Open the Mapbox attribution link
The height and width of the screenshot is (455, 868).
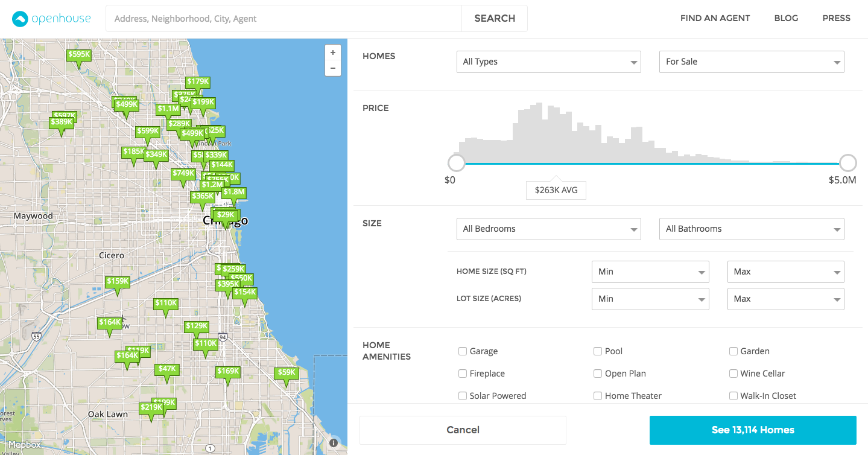coord(24,445)
